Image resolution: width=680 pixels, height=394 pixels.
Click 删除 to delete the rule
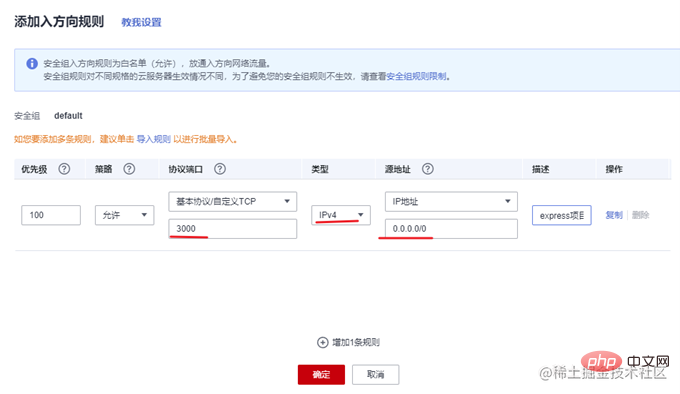click(x=641, y=215)
